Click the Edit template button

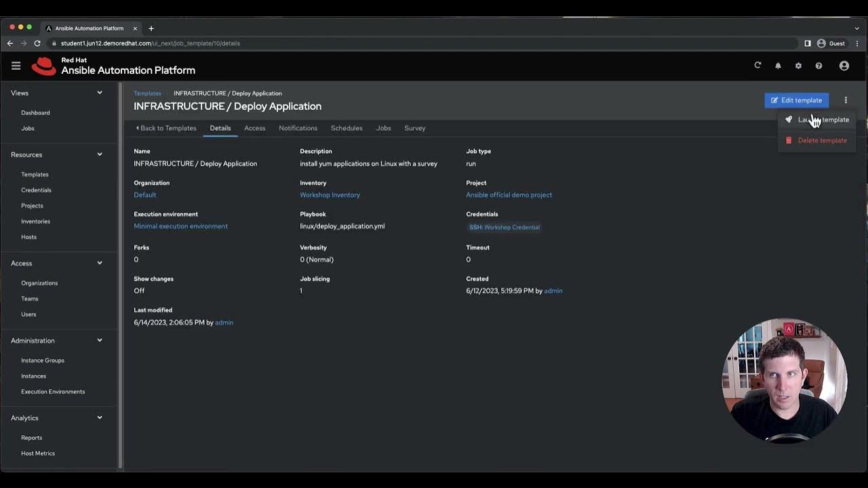coord(796,100)
